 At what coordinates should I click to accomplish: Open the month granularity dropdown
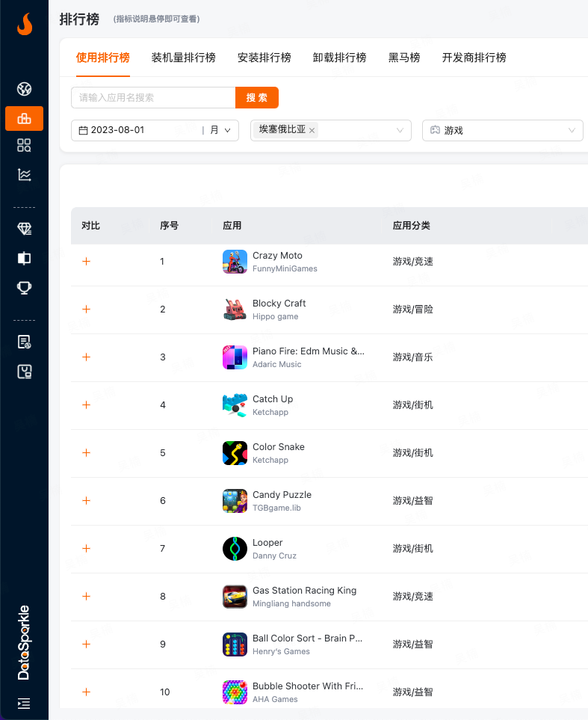pos(220,130)
